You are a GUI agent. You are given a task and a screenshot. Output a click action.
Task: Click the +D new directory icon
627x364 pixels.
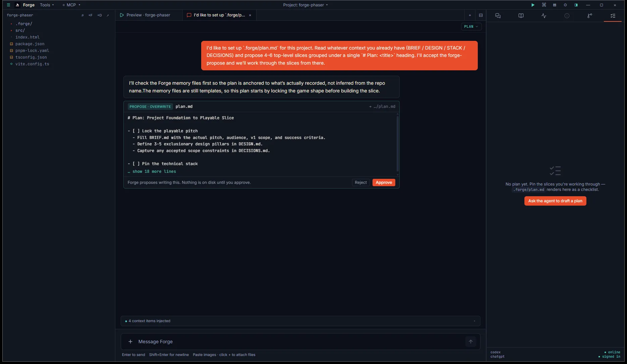(x=100, y=15)
